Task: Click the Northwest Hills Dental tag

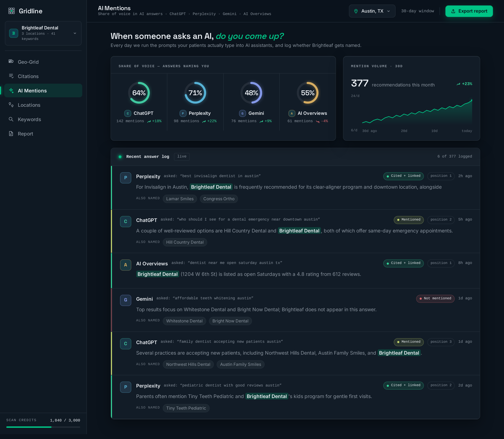Action: [188, 365]
